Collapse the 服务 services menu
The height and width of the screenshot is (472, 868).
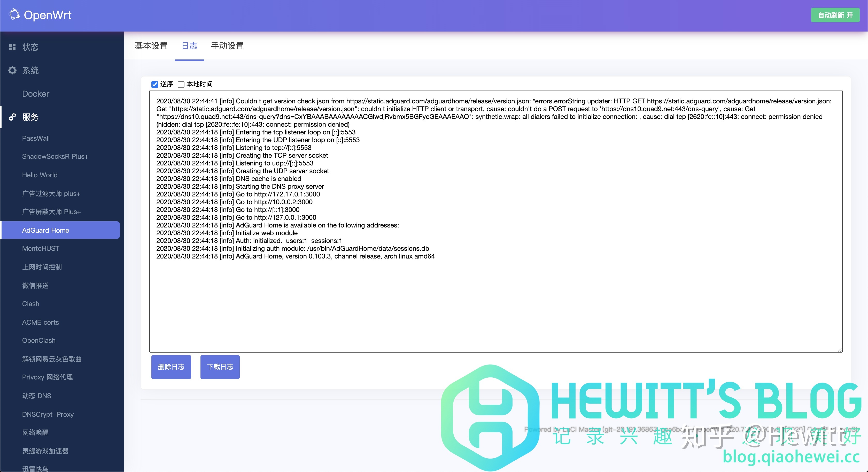pos(30,117)
